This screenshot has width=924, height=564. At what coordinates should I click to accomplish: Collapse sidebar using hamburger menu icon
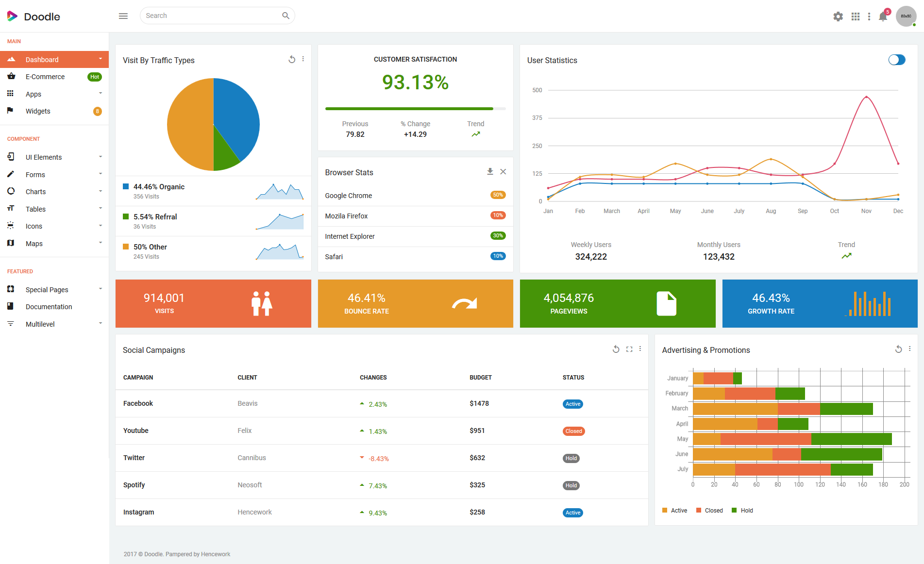pyautogui.click(x=123, y=16)
